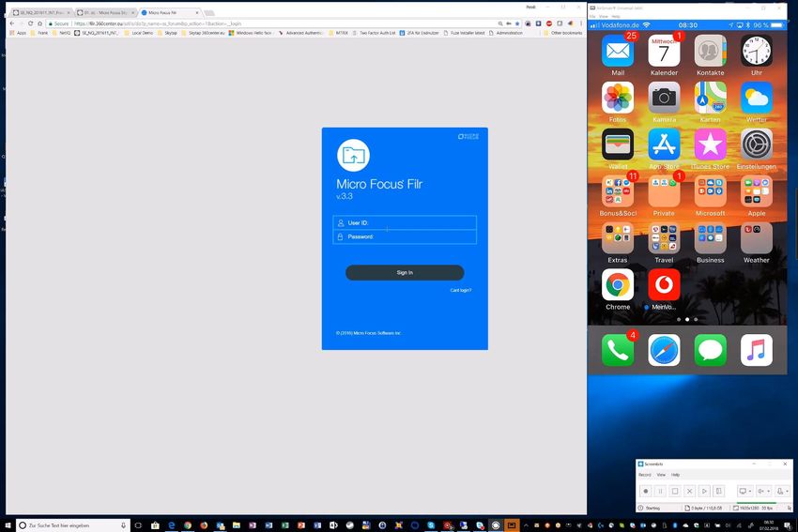
Task: Open the Apple folder on the iPhone
Action: pyautogui.click(x=757, y=191)
